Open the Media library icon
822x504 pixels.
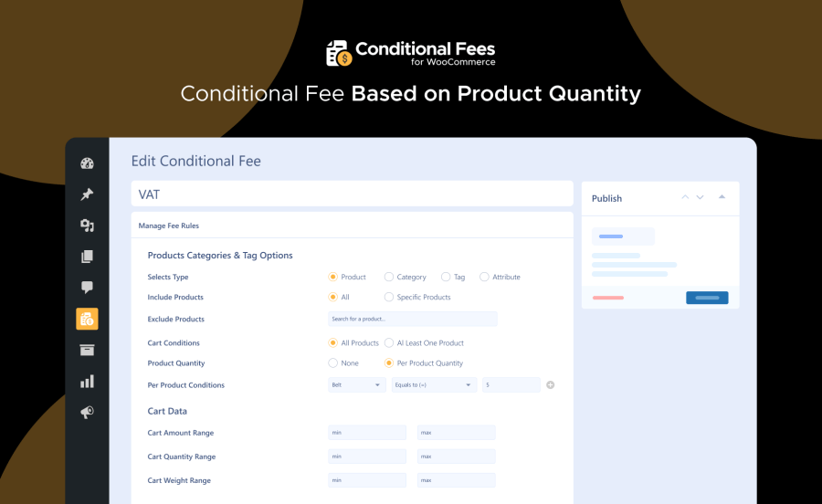coord(87,226)
